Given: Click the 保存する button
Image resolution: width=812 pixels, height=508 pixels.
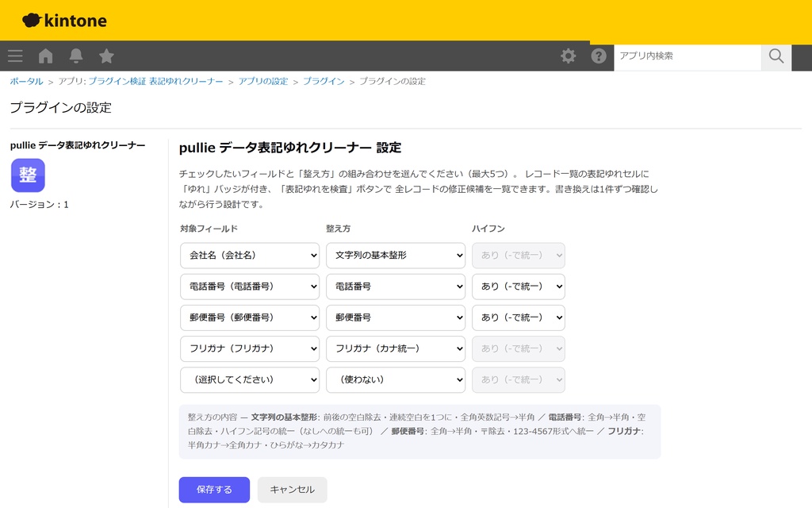Looking at the screenshot, I should pyautogui.click(x=214, y=490).
